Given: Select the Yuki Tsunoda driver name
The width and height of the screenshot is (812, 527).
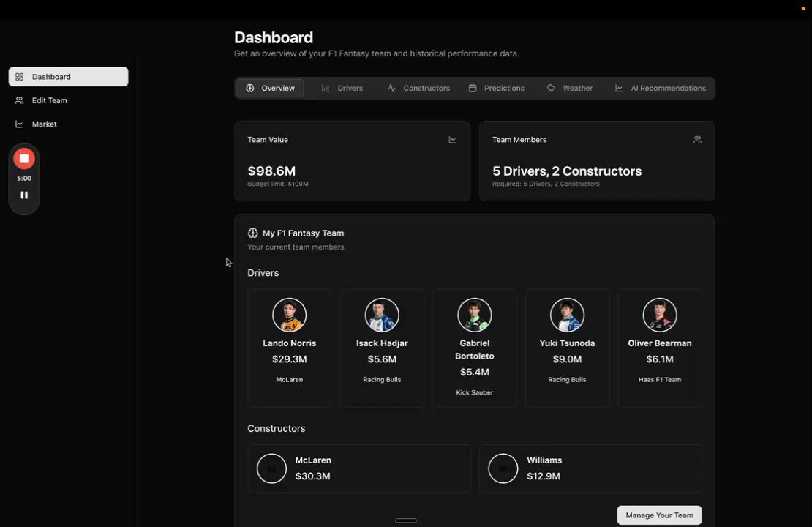Looking at the screenshot, I should [567, 343].
